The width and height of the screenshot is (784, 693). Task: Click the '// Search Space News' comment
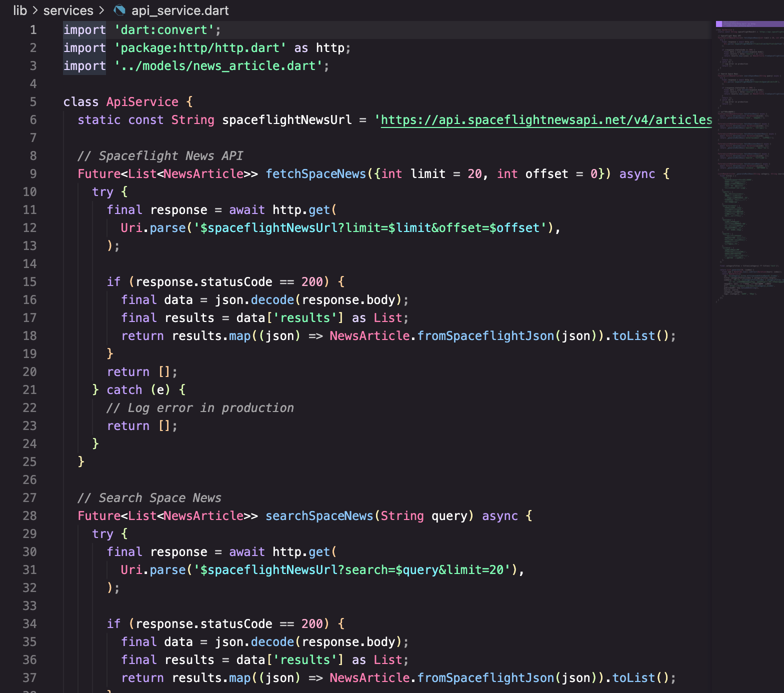click(149, 498)
